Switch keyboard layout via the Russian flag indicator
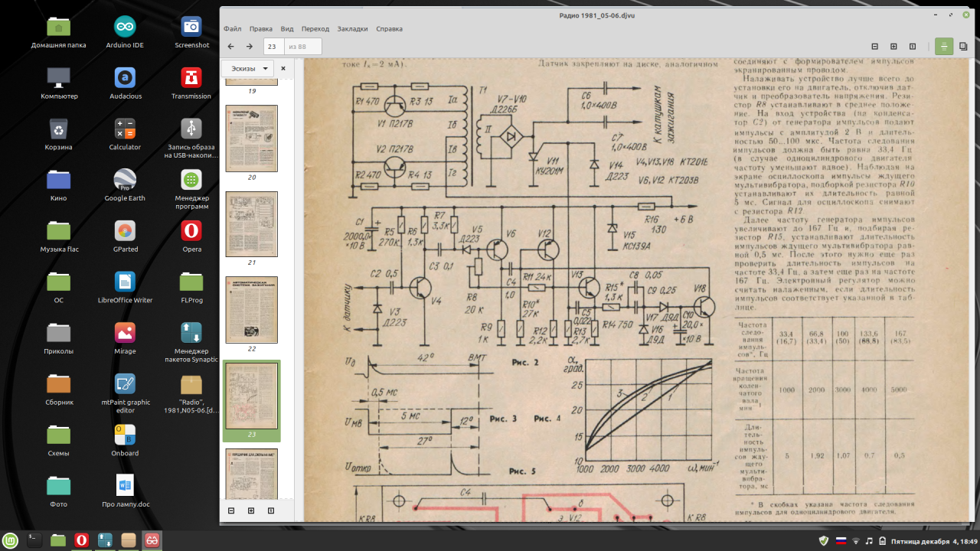The width and height of the screenshot is (980, 551). tap(840, 541)
